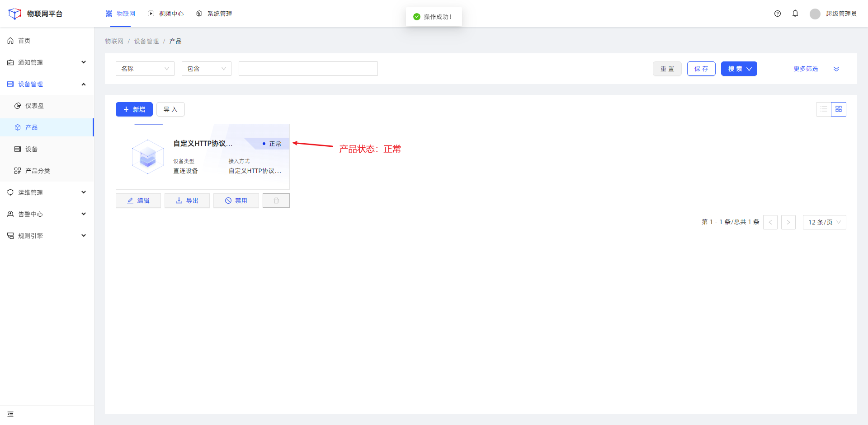Screen dimensions: 868x425
Task: Click 物联网 breadcrumb link
Action: tap(114, 41)
